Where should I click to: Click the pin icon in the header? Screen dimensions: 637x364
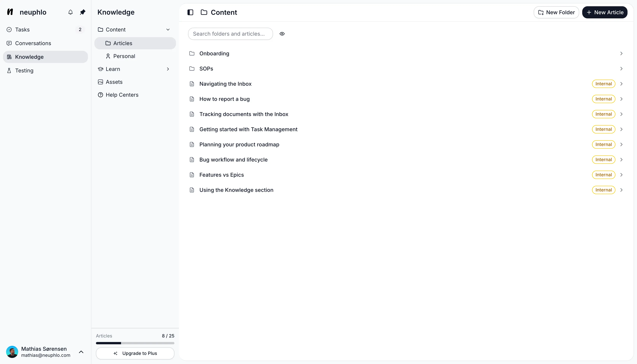(82, 12)
